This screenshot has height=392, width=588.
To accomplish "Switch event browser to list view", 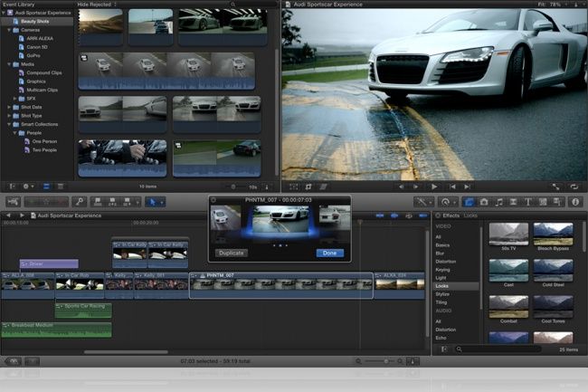I will point(60,186).
